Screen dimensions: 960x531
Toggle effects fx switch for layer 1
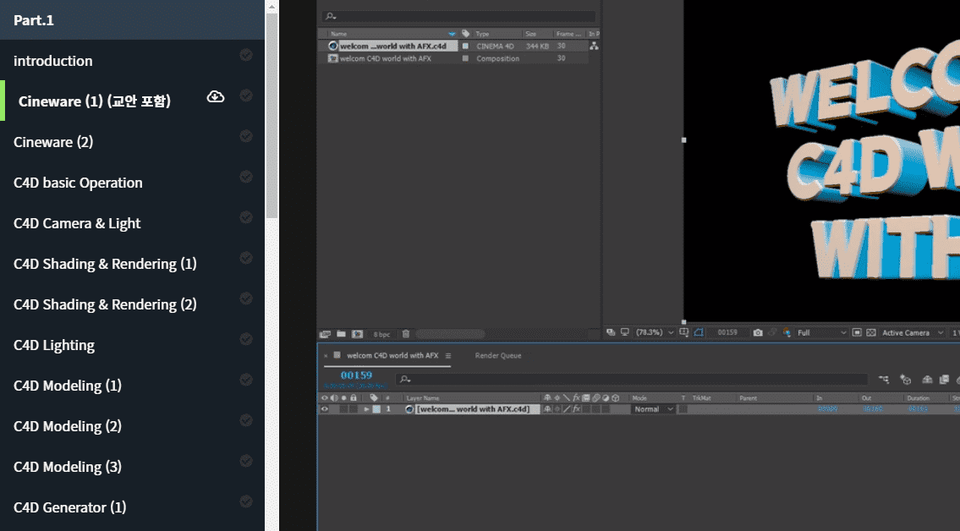[576, 409]
